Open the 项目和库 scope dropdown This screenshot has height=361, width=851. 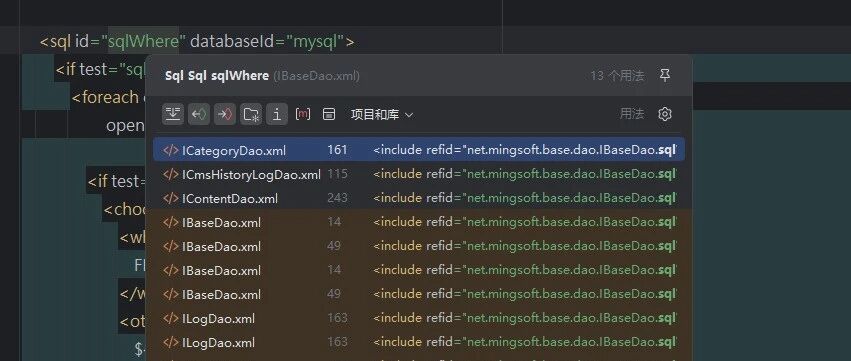click(x=382, y=115)
